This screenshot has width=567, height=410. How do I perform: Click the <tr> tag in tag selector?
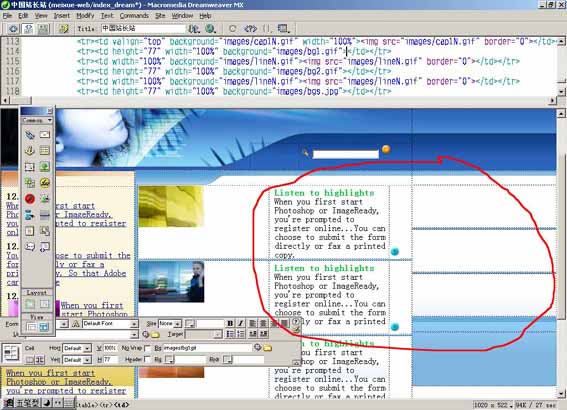pyautogui.click(x=106, y=405)
